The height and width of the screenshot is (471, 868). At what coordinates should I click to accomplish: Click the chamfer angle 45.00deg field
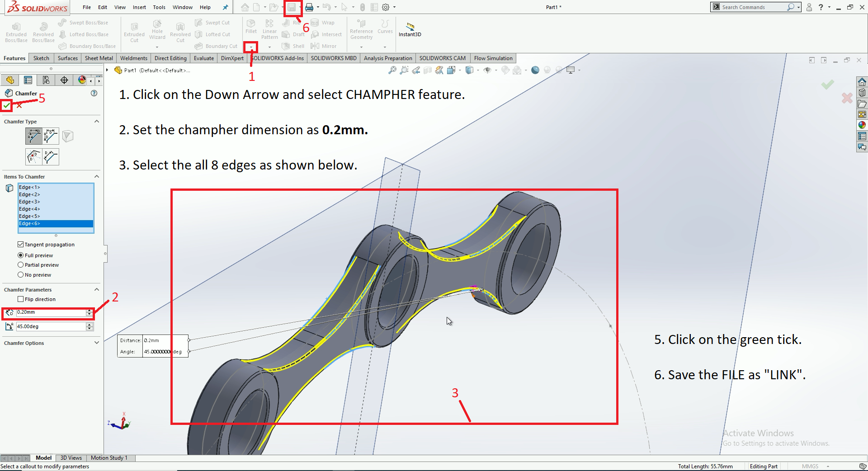(x=51, y=326)
